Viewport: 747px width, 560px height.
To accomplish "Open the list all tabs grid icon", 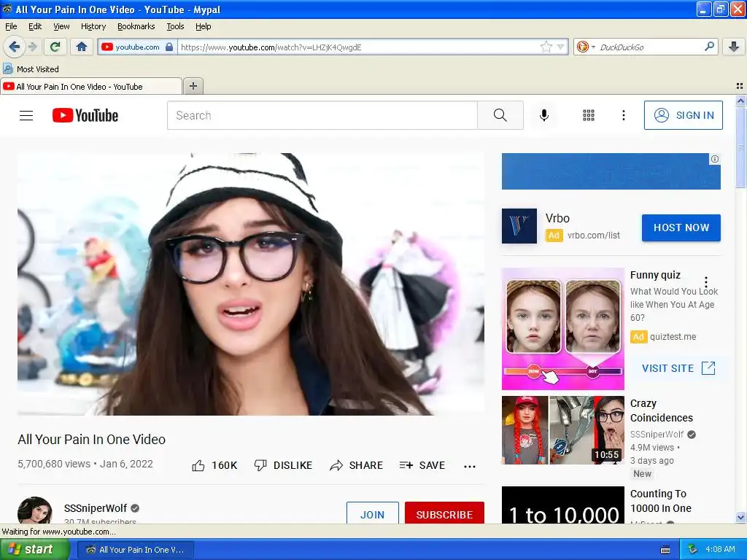I will [740, 86].
